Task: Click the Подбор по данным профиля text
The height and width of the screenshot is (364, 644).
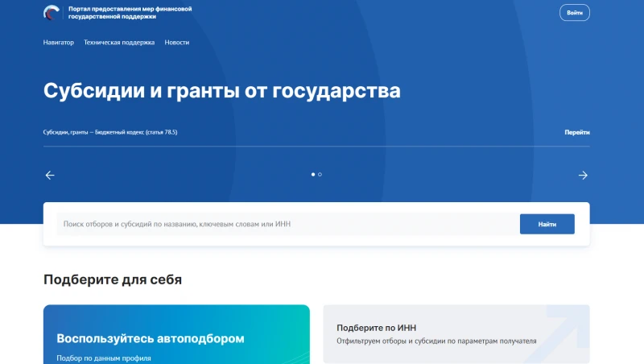Action: pos(104,358)
